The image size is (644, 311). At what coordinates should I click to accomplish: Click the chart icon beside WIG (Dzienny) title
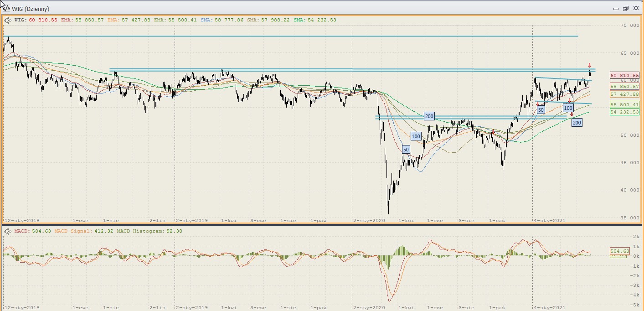[x=5, y=8]
